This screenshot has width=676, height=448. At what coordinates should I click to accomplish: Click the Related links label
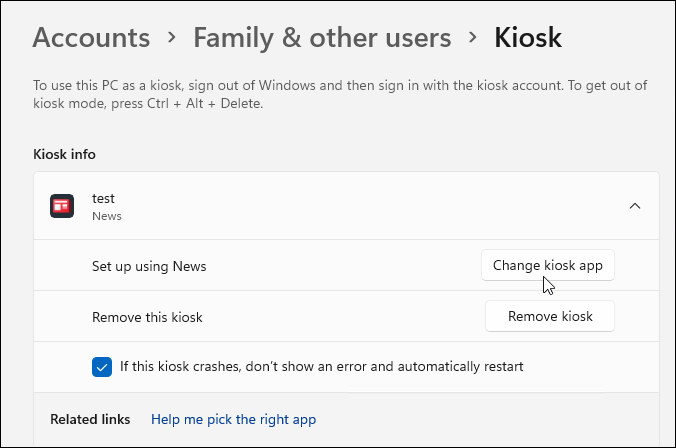pyautogui.click(x=90, y=420)
